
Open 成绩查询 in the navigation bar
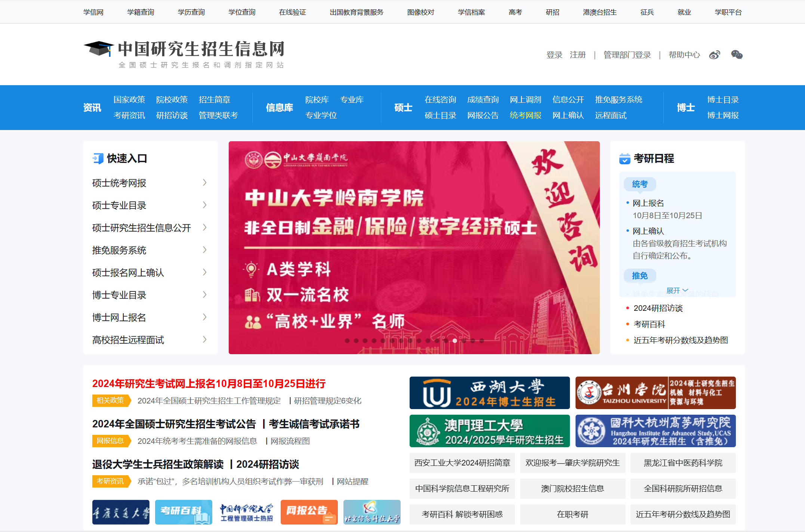(483, 100)
